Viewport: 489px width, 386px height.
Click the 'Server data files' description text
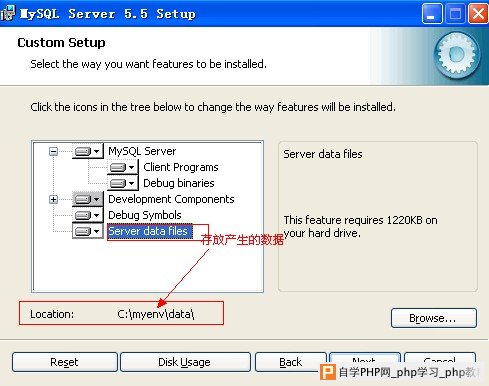tap(323, 154)
